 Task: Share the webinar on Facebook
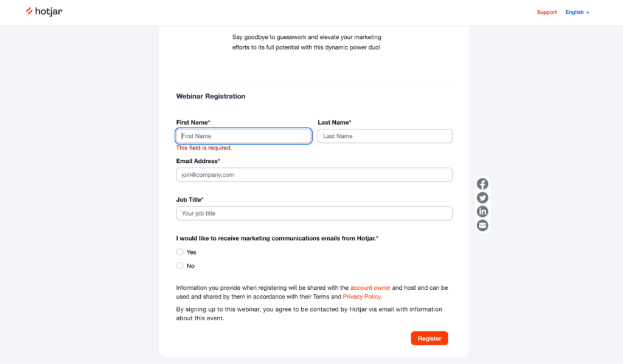[482, 184]
